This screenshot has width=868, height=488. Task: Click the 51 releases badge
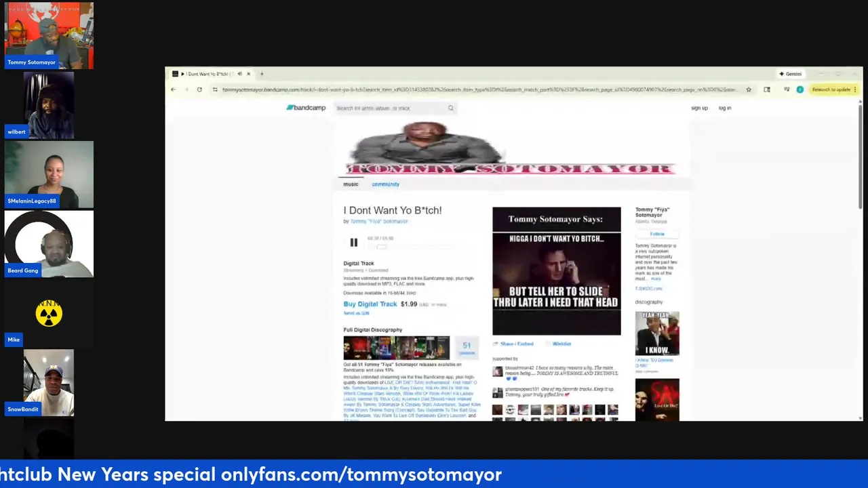(467, 348)
